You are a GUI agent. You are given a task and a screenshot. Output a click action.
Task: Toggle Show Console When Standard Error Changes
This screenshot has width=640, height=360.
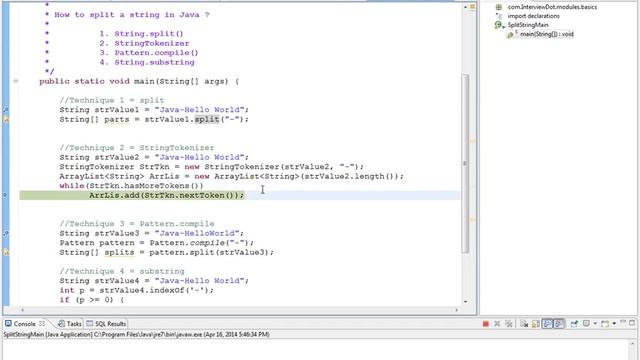tap(559, 324)
